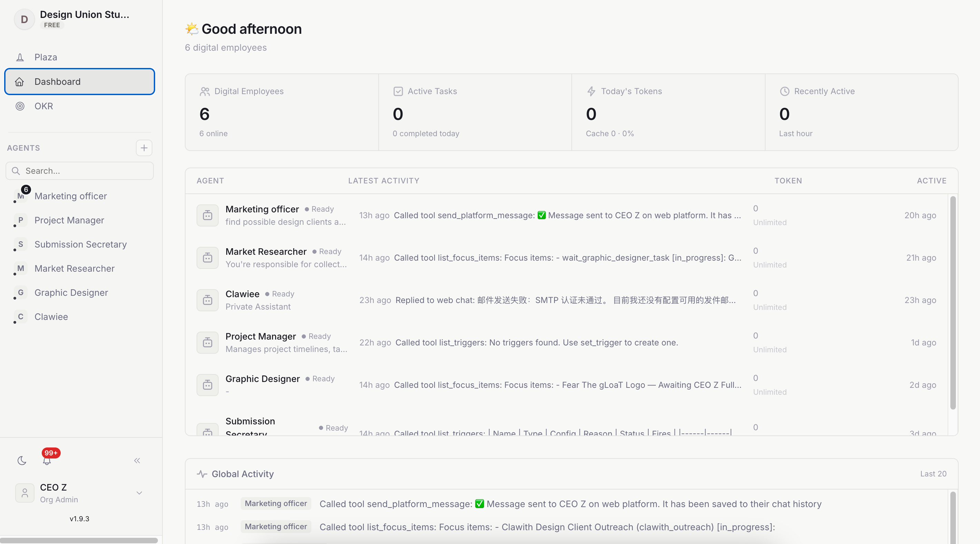
Task: Open Graphic Designer name in agent table
Action: (x=262, y=379)
